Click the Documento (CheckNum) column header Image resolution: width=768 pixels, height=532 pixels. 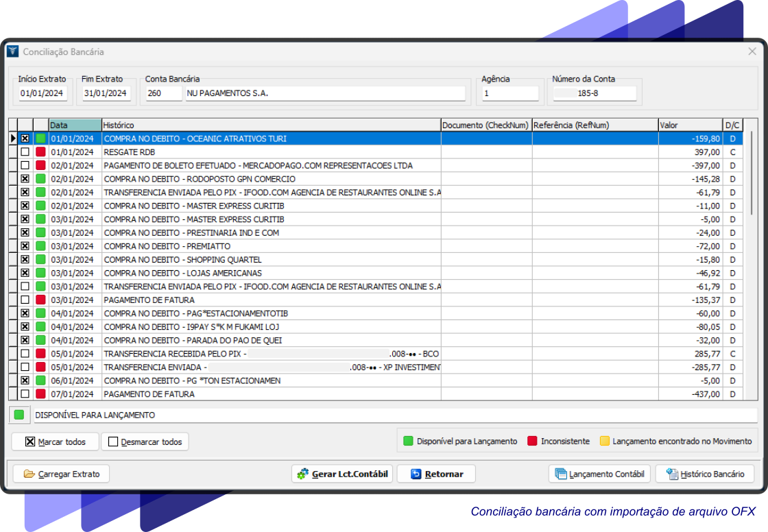(485, 125)
